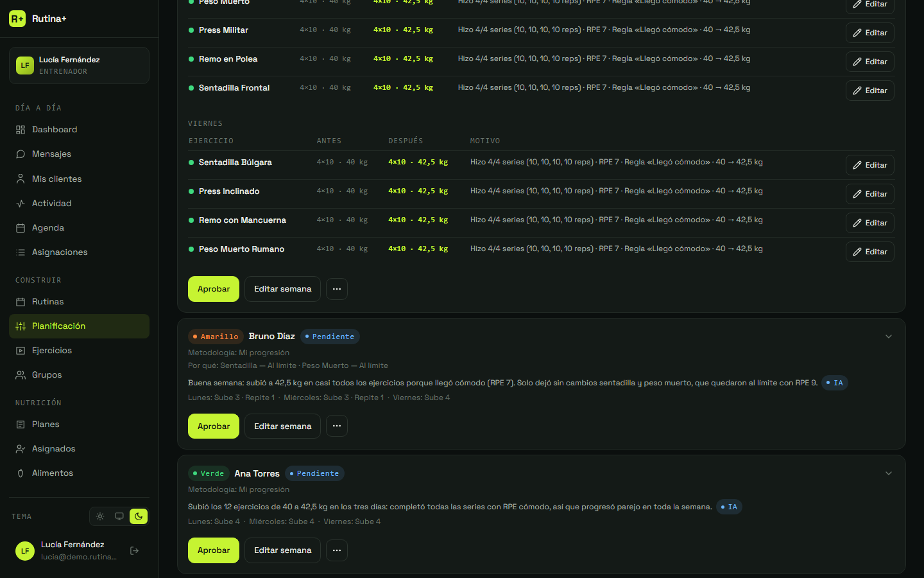Edit the Press Militar row
The image size is (924, 578).
[x=870, y=33]
